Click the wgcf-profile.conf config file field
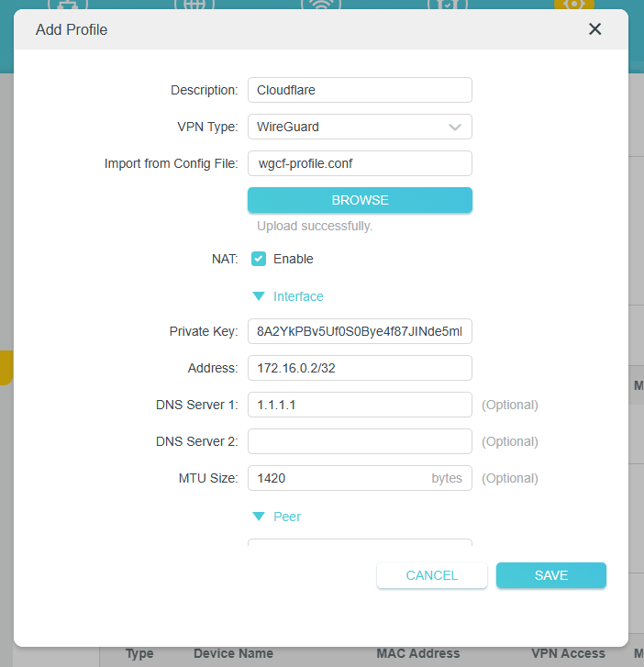This screenshot has width=644, height=667. tap(360, 163)
